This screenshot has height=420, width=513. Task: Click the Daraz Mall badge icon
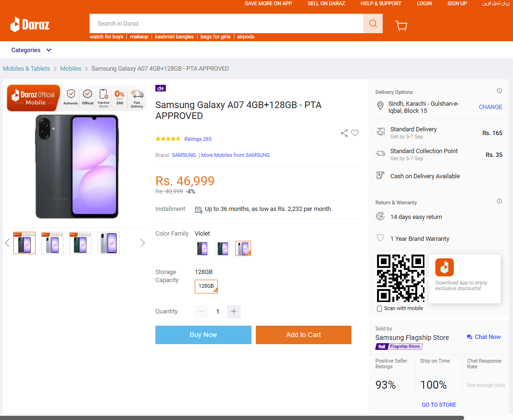[161, 88]
